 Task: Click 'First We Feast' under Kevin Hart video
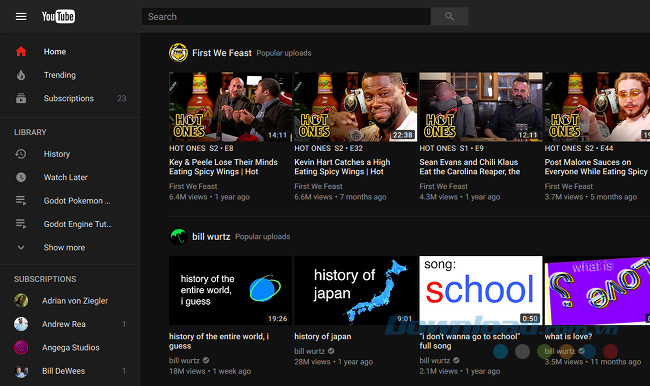tap(318, 187)
